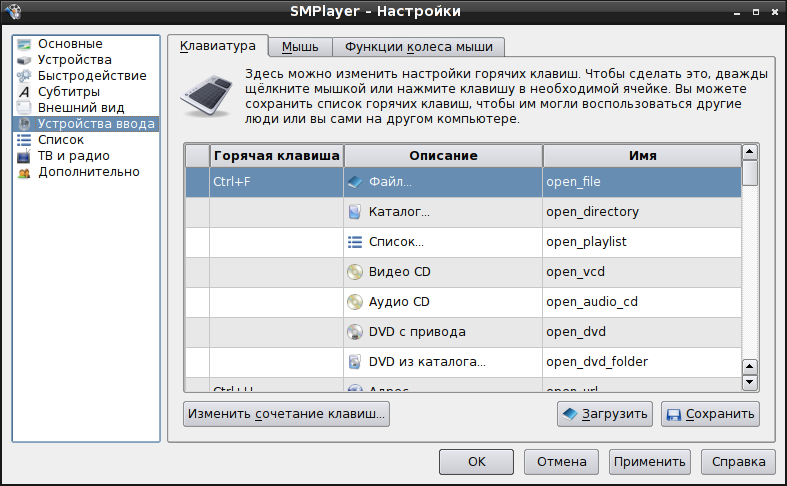
Task: Select the Аудио CD description text
Action: pyautogui.click(x=399, y=302)
